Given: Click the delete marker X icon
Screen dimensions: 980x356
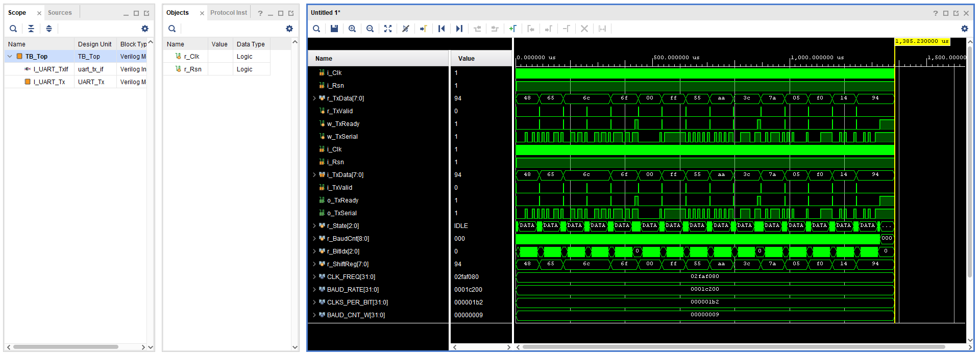Looking at the screenshot, I should 584,29.
